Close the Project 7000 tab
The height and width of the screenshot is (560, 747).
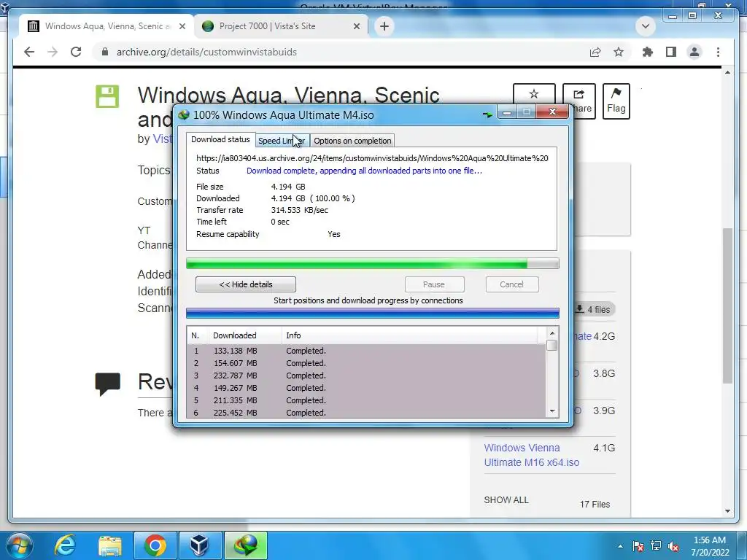356,26
